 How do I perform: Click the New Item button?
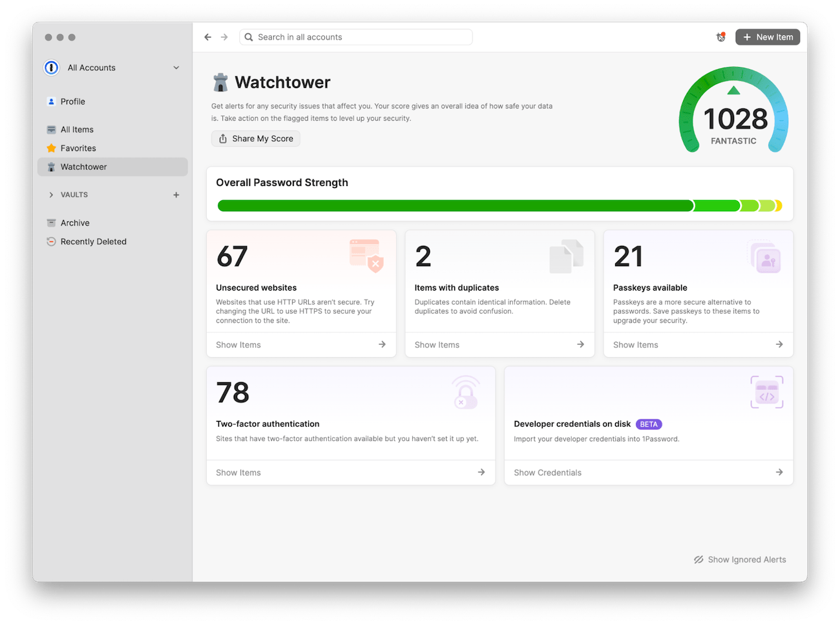coord(768,37)
